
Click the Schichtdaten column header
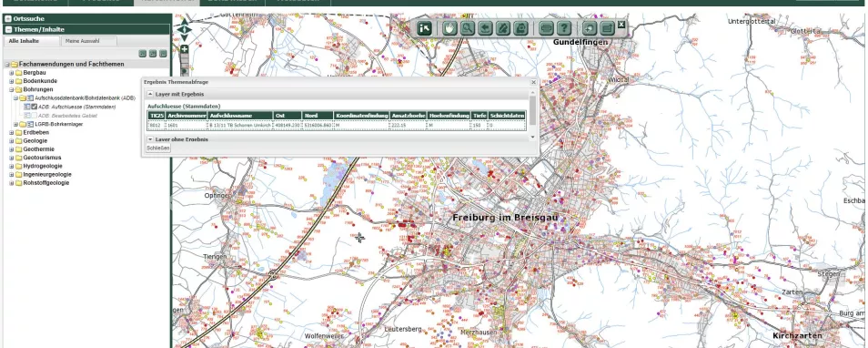tap(508, 116)
